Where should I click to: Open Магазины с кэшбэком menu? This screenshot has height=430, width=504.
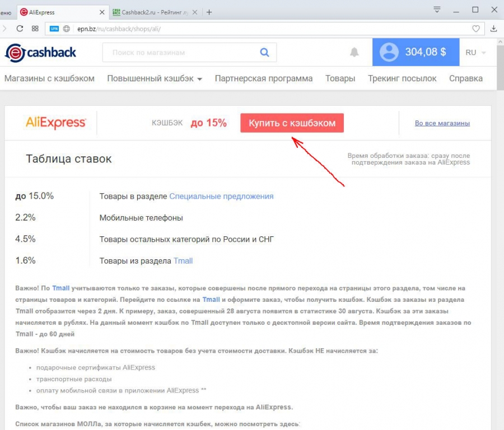(x=49, y=78)
